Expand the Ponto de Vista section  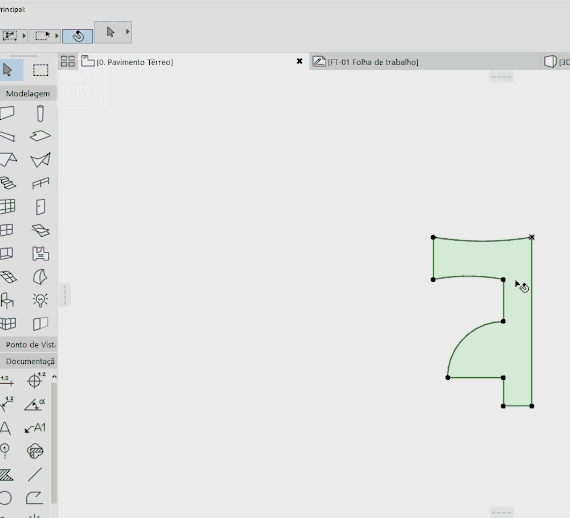coord(28,345)
